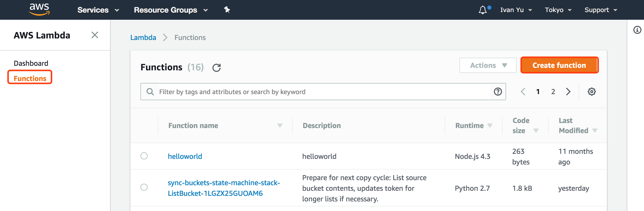Click the AWS logo
The image size is (644, 211).
39,9
